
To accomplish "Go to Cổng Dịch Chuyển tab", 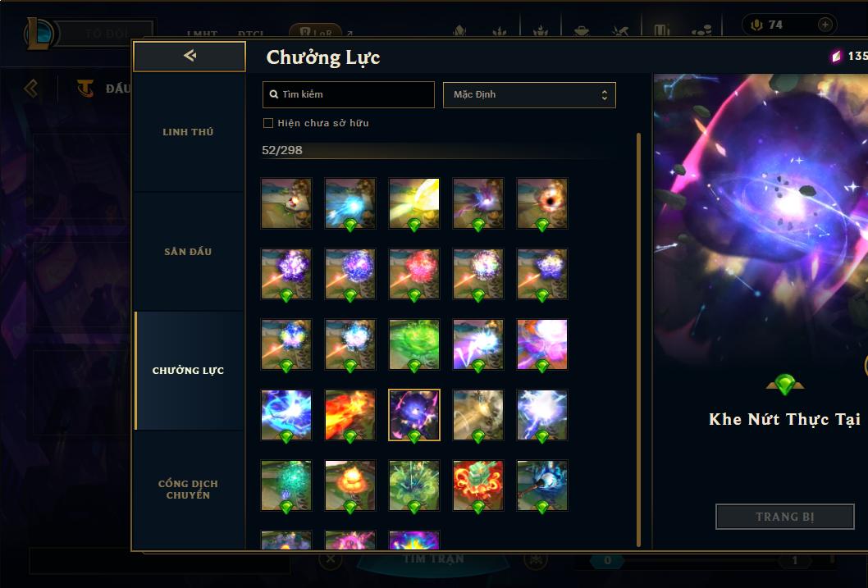I will coord(188,489).
